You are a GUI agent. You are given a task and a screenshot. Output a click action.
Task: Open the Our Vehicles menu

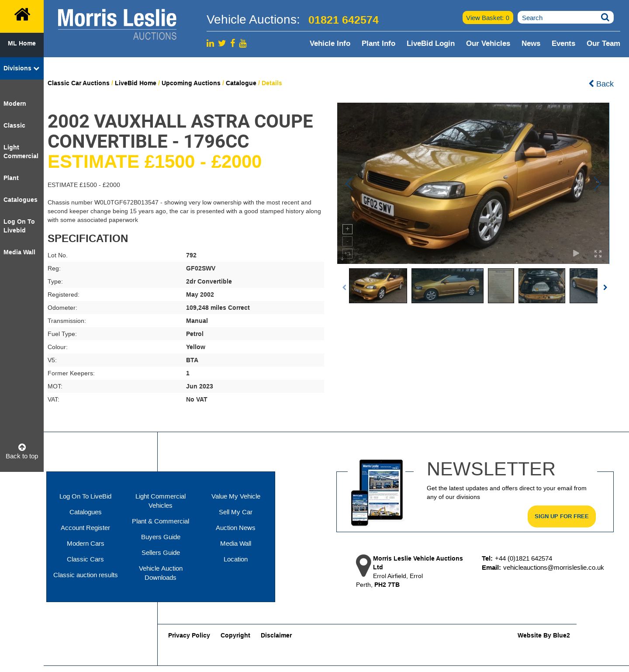pyautogui.click(x=488, y=43)
